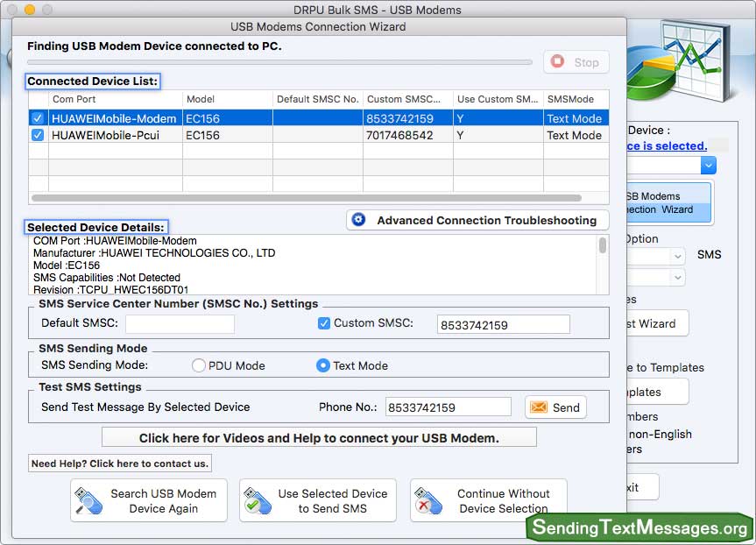
Task: Click Search USB Modem Device Again
Action: [x=149, y=500]
